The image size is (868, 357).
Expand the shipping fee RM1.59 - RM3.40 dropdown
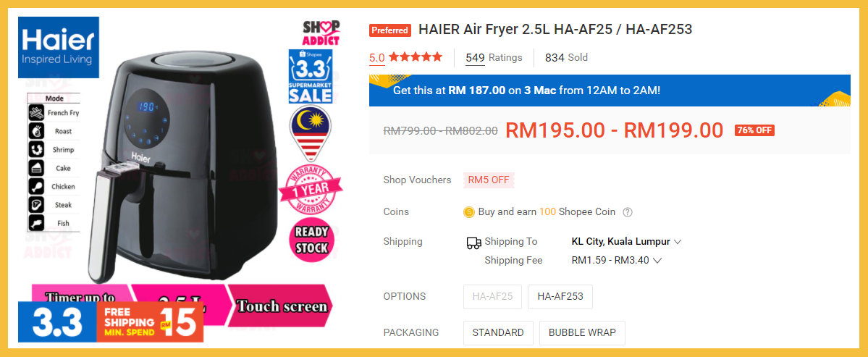click(x=617, y=260)
